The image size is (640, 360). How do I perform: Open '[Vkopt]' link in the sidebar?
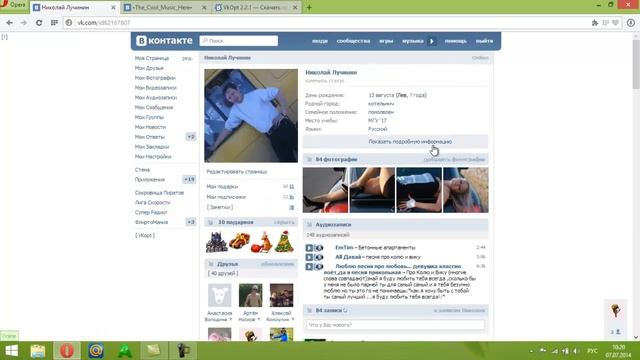click(145, 236)
